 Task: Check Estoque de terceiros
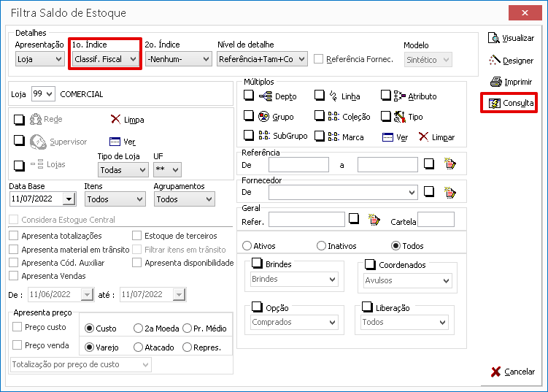(136, 235)
